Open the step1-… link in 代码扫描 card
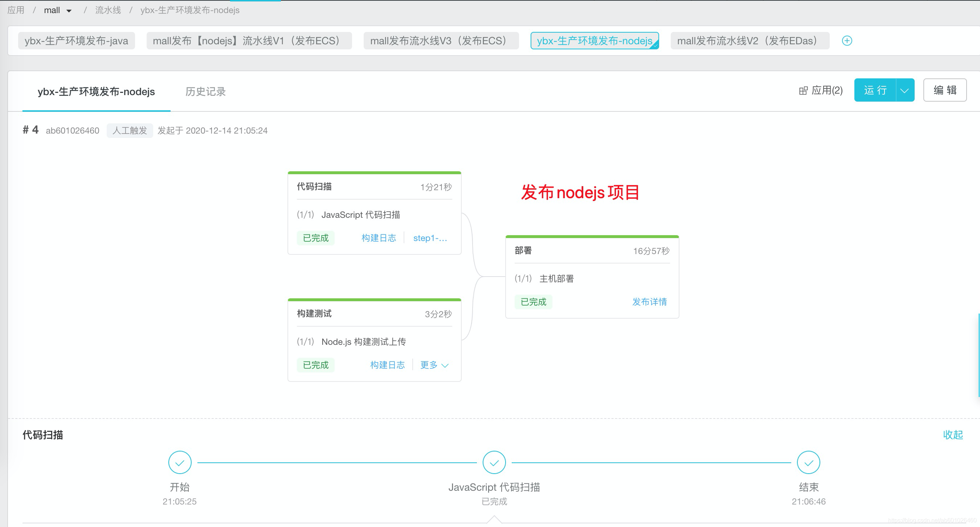The height and width of the screenshot is (527, 980). point(430,238)
